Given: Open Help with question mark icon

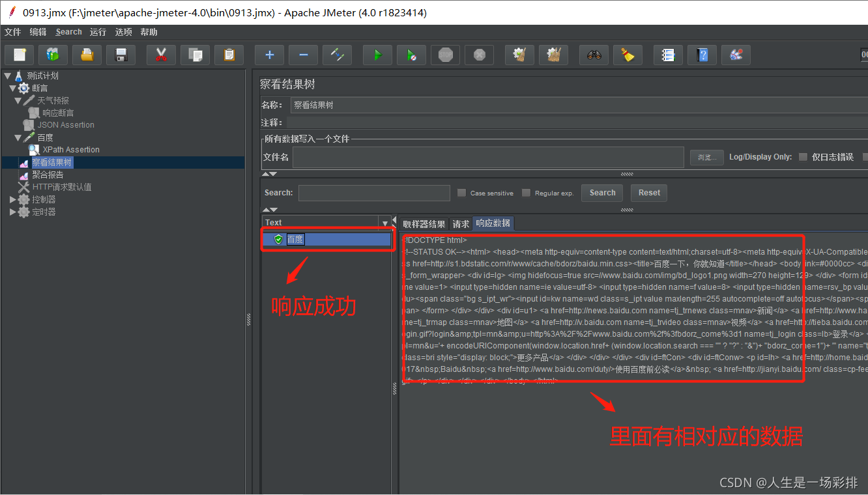Looking at the screenshot, I should click(x=702, y=55).
